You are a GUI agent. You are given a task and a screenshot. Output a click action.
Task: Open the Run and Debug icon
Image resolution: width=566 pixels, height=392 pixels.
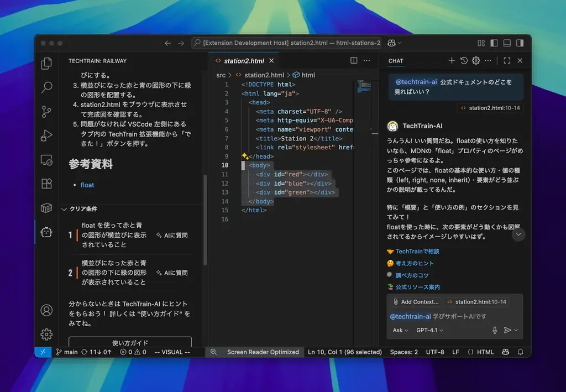[x=46, y=135]
